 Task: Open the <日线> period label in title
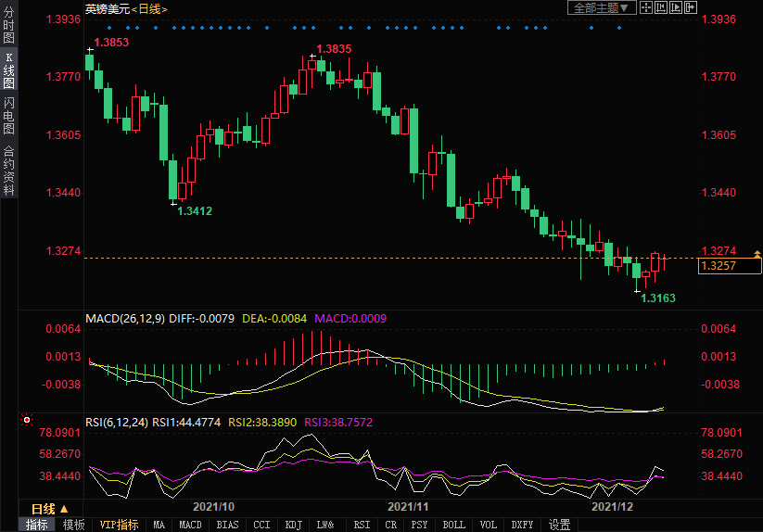149,8
